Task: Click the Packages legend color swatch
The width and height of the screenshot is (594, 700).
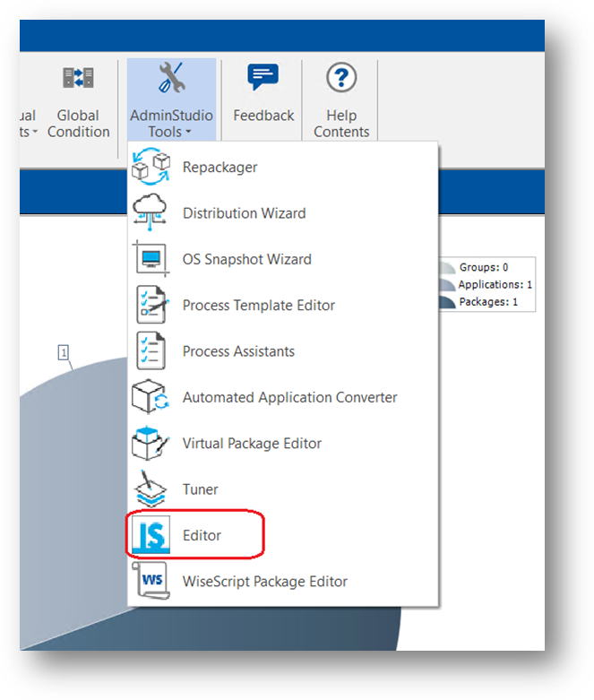Action: pos(447,302)
